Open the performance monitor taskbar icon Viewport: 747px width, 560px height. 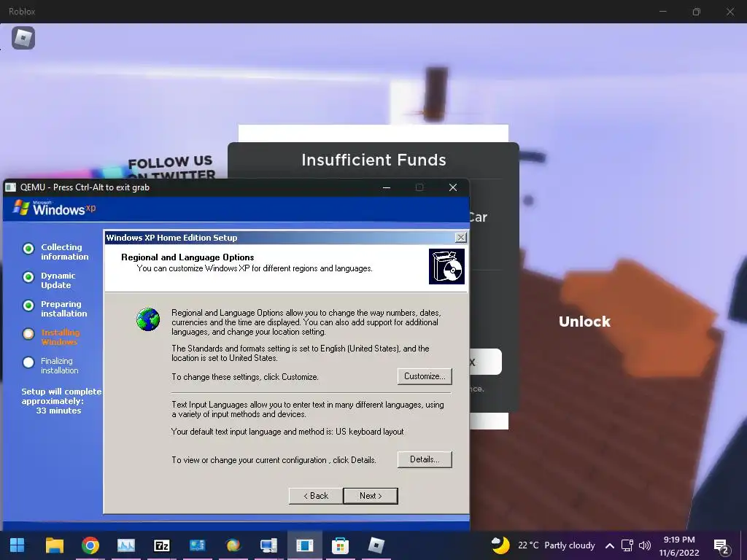[125, 545]
